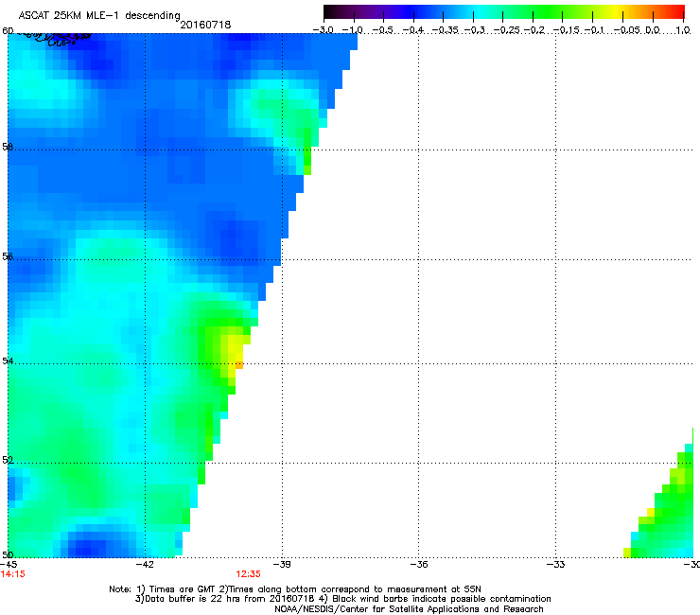700x615 pixels.
Task: Click the longitude axis label -33
Action: [555, 565]
